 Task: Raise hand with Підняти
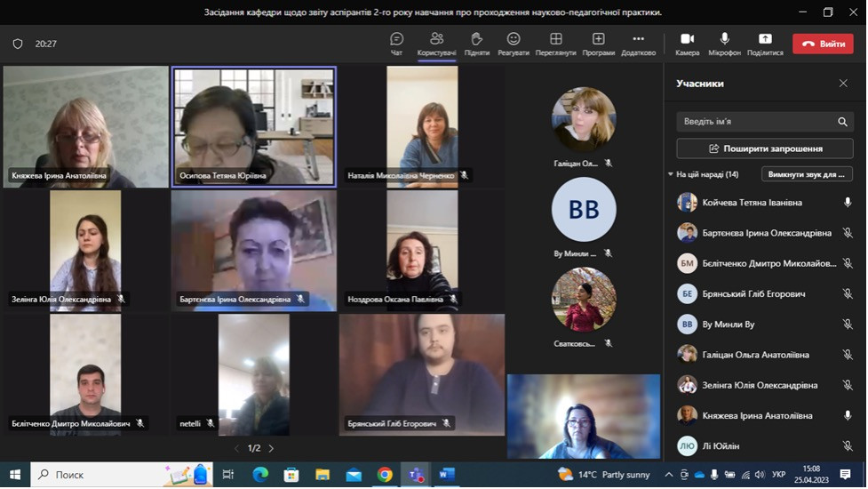click(x=476, y=44)
